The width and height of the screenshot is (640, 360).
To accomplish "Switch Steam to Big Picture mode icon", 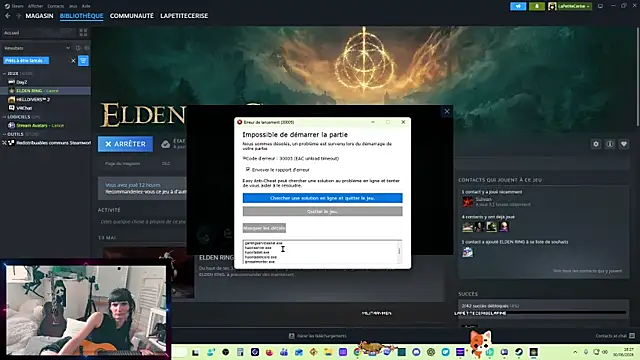I will coord(600,6).
